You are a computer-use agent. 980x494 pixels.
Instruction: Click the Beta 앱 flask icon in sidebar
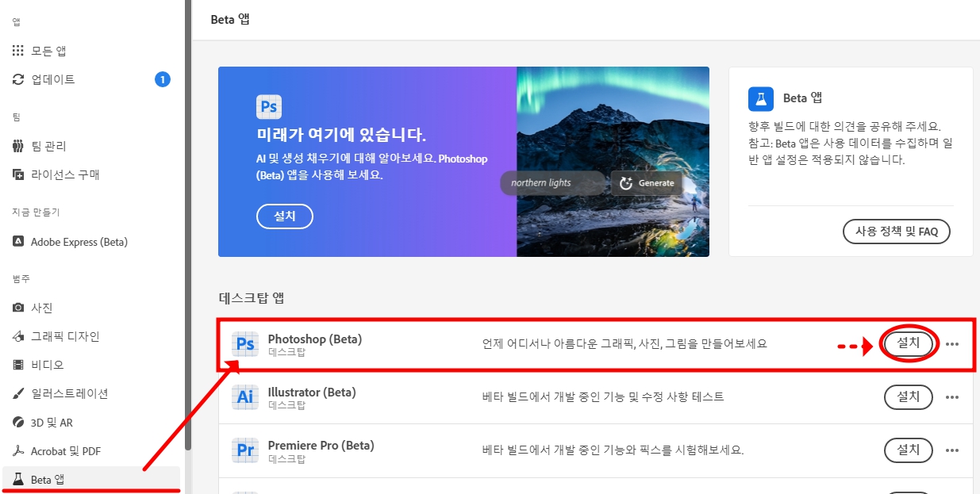18,480
